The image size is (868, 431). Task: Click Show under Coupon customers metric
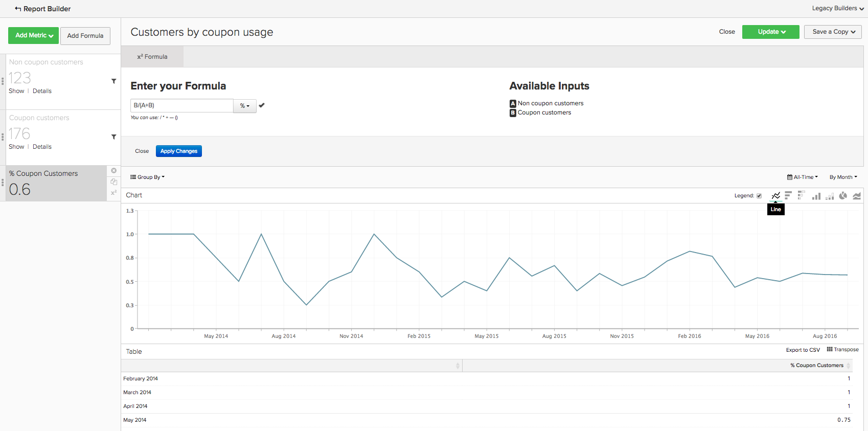[16, 147]
